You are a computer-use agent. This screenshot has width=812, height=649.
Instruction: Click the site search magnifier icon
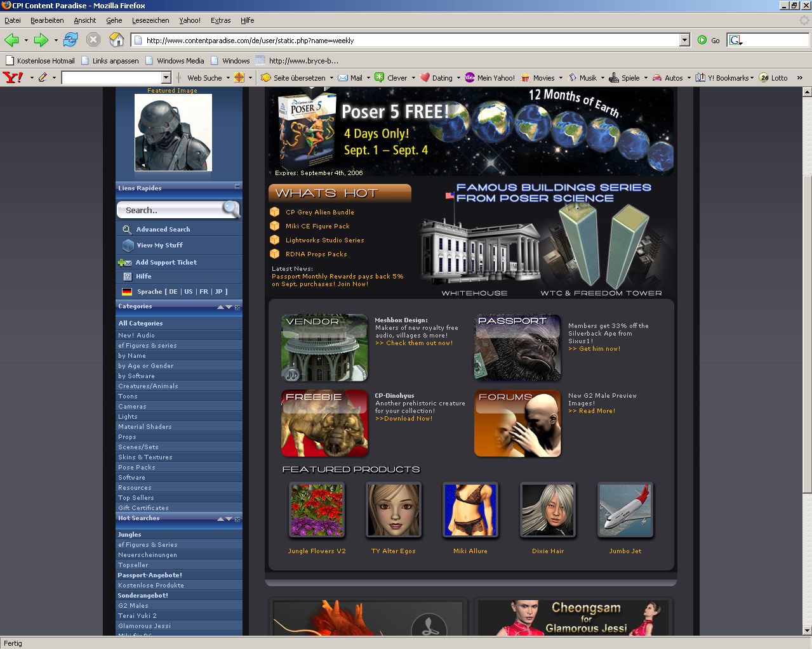point(230,209)
